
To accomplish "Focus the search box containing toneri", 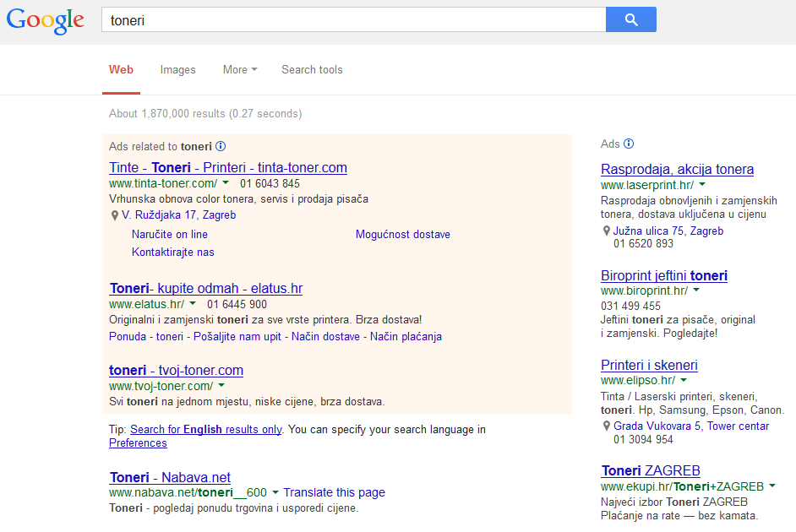I will [x=354, y=19].
